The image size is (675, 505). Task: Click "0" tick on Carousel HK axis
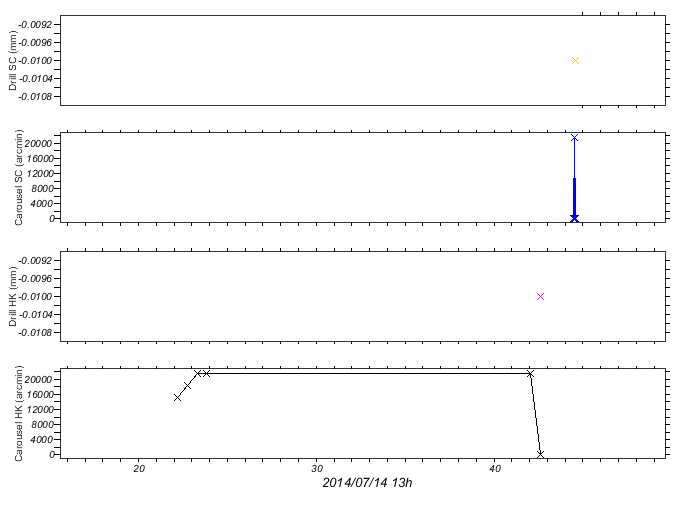click(52, 454)
